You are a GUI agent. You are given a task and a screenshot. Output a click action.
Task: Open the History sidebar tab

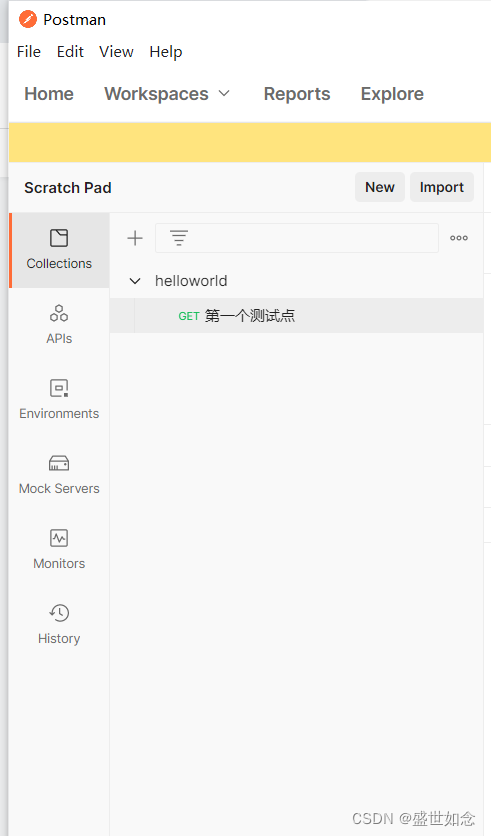pyautogui.click(x=59, y=625)
